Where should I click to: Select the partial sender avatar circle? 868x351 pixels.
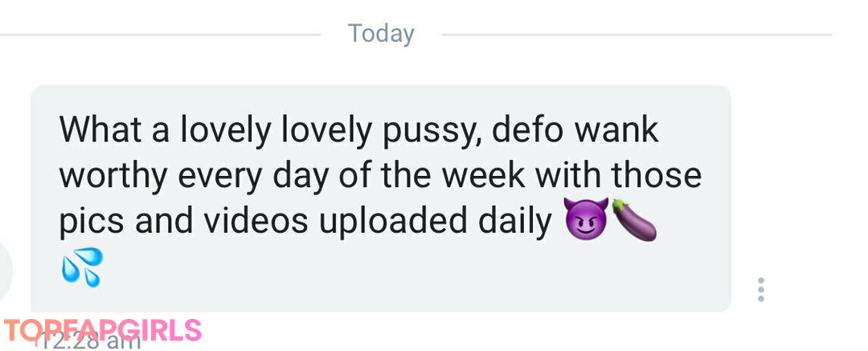pyautogui.click(x=6, y=270)
